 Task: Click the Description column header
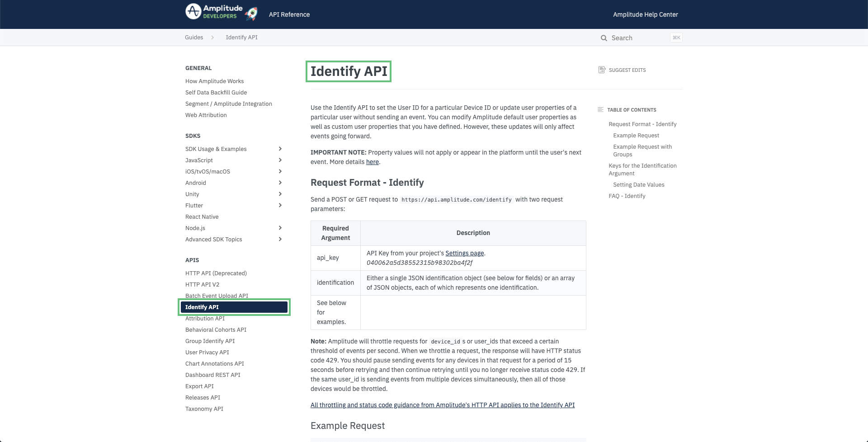pos(473,233)
